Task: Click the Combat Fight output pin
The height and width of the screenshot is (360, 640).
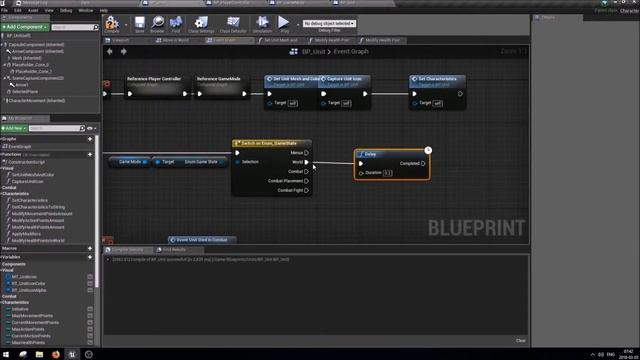Action: (x=307, y=190)
